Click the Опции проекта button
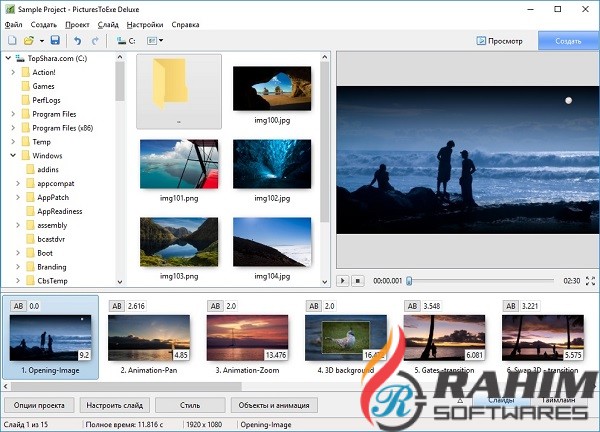This screenshot has height=432, width=600. (39, 405)
